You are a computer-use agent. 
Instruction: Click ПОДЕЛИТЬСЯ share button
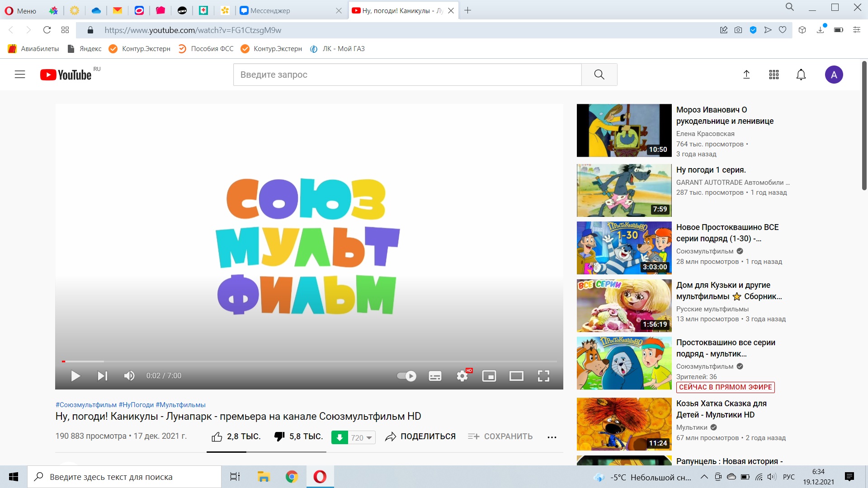coord(420,436)
